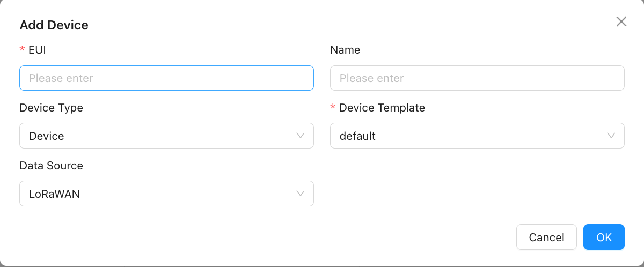Click the Device Template chevron arrow
644x267 pixels.
coord(611,136)
